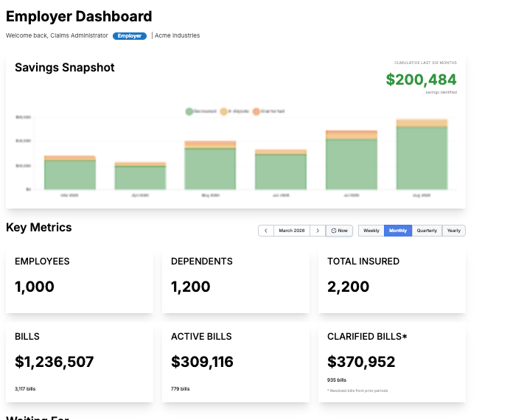The height and width of the screenshot is (420, 524).
Task: Click the Acme Industries company name
Action: coord(177,35)
